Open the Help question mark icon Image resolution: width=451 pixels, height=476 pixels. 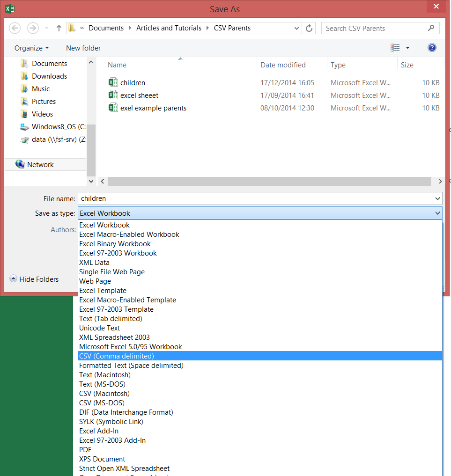pos(431,48)
